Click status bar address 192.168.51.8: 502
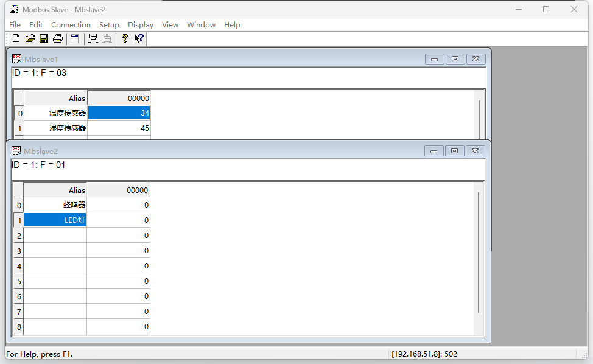 [424, 354]
